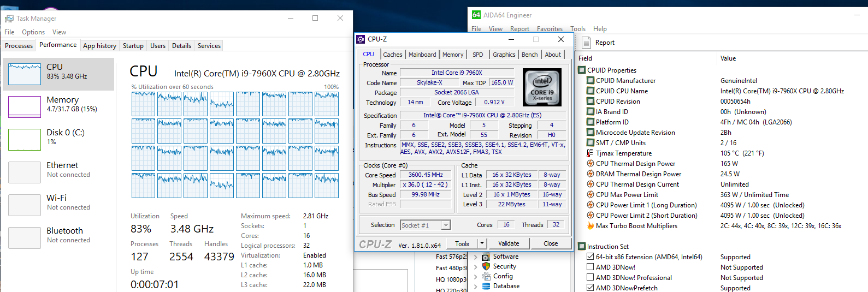Screen dimensions: 868x292
Task: Click chip icon beside Microcode Update Revision
Action: 591,132
